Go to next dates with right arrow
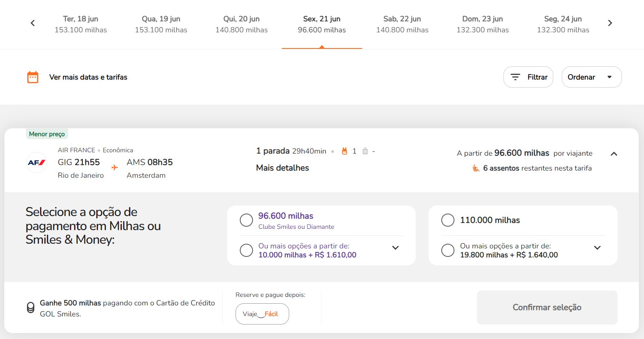The width and height of the screenshot is (644, 339). [x=610, y=23]
